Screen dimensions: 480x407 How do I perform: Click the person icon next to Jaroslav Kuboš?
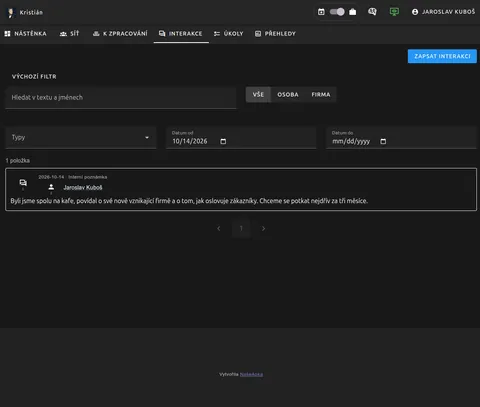(51, 187)
